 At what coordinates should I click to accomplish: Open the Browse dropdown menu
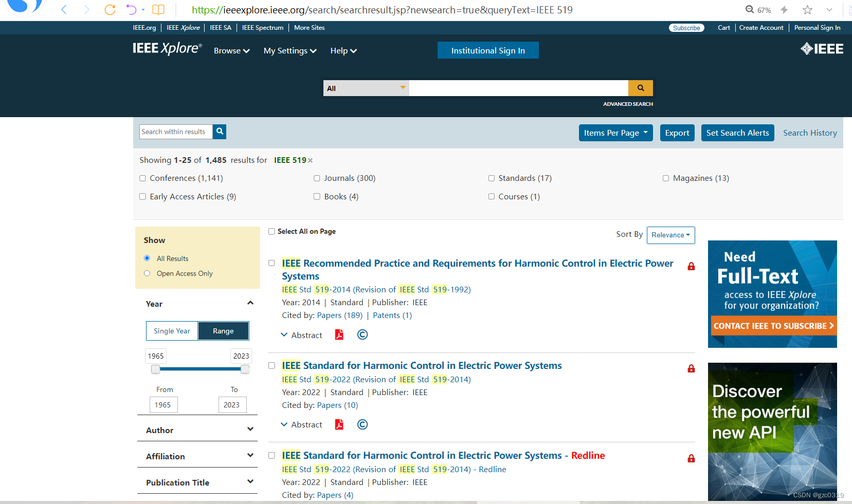(232, 50)
